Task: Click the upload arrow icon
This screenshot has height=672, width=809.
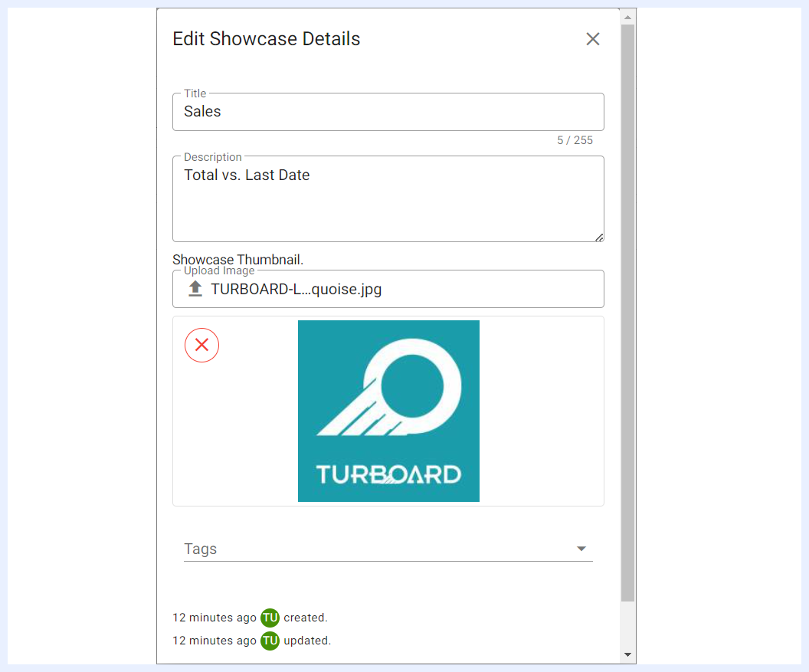Action: coord(195,289)
